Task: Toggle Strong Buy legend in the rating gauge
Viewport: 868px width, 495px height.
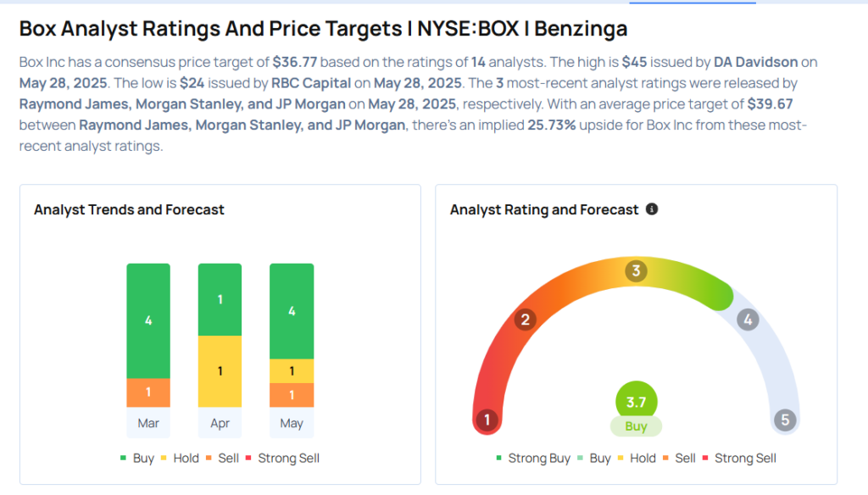Action: tap(533, 459)
